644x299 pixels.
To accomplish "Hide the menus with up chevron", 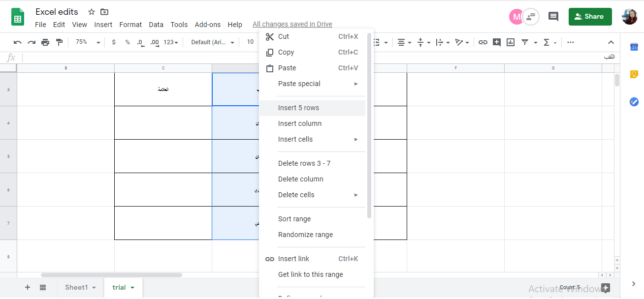I will click(611, 42).
